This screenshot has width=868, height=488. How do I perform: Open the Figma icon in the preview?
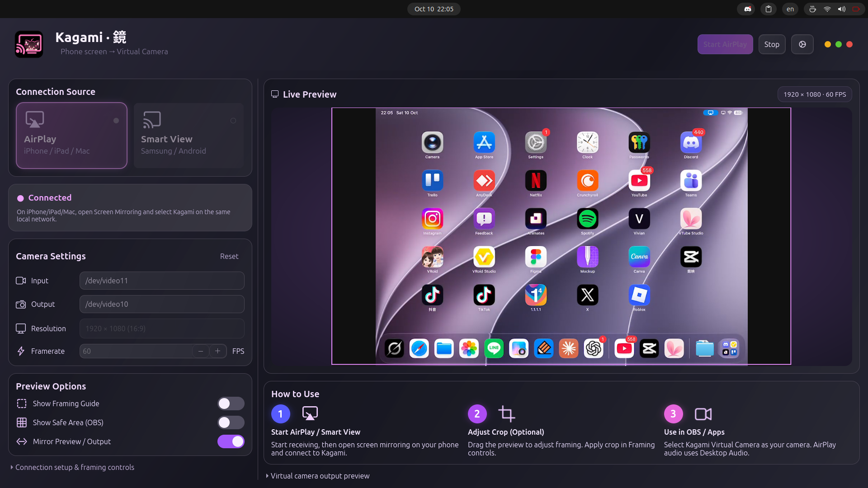pos(536,257)
